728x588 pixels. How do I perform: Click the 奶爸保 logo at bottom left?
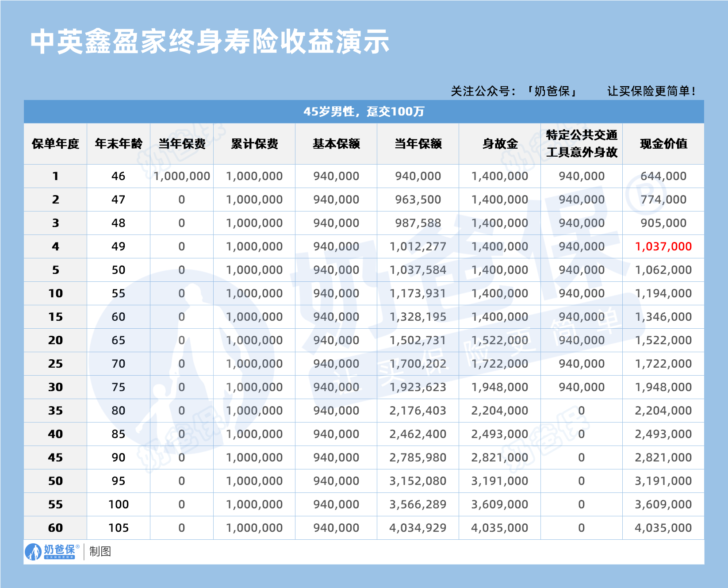point(52,551)
